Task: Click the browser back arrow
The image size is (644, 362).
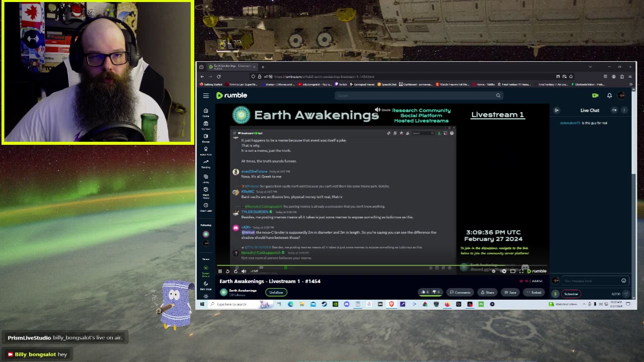Action: click(202, 76)
